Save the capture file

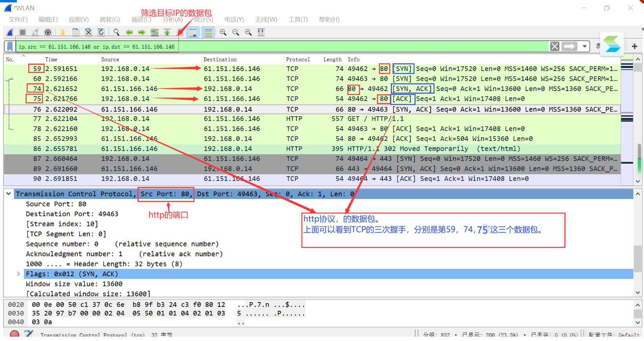point(76,33)
